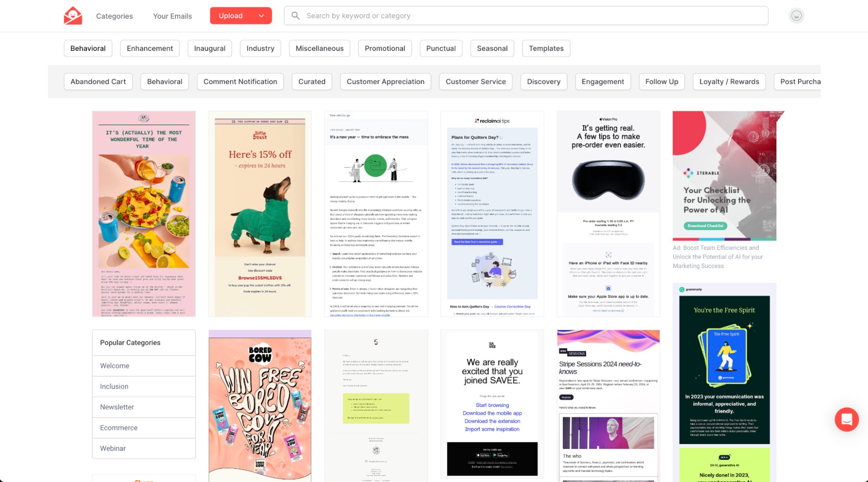Open the Webinar popular category
868x482 pixels.
tap(113, 448)
